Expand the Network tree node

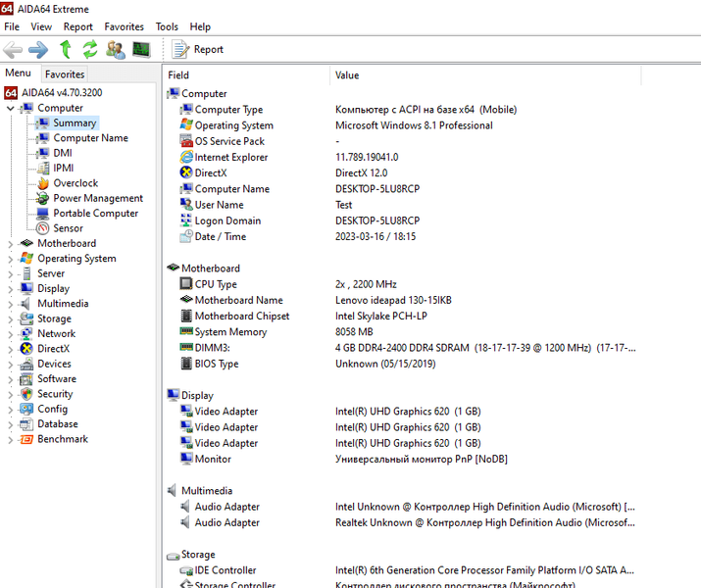pos(10,334)
